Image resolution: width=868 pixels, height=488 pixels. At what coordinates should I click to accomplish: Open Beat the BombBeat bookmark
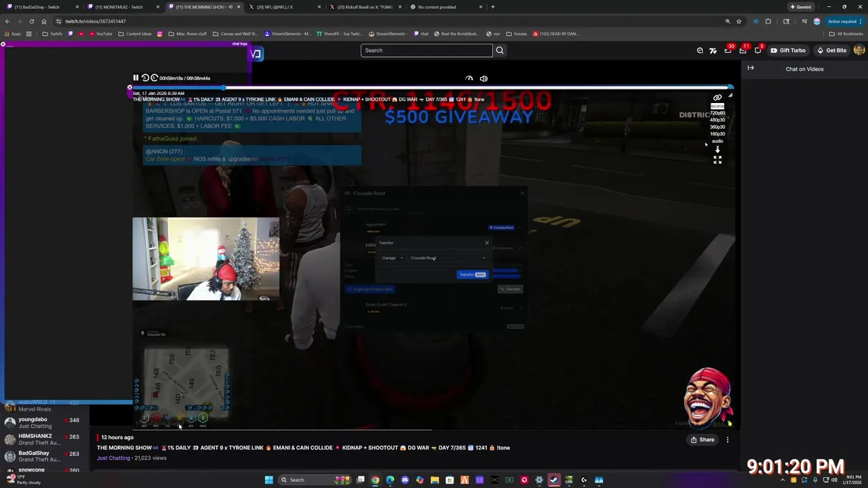click(x=455, y=34)
